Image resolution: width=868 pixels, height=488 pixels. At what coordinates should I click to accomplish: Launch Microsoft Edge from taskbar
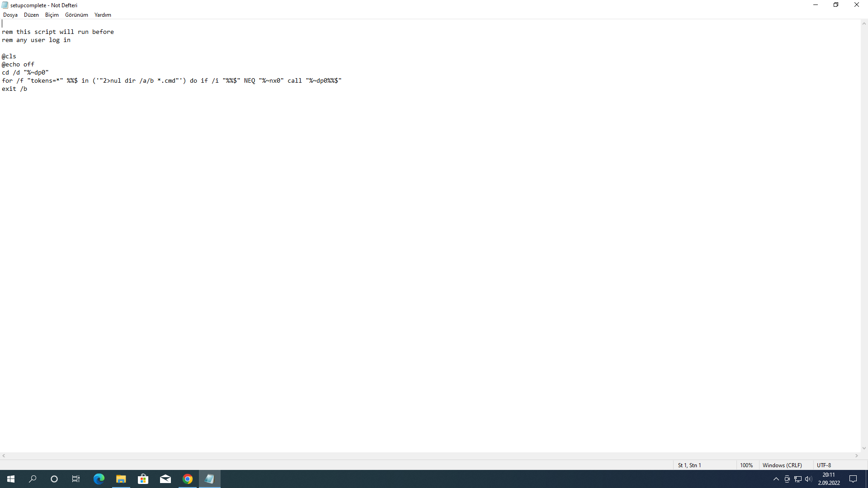pos(99,479)
